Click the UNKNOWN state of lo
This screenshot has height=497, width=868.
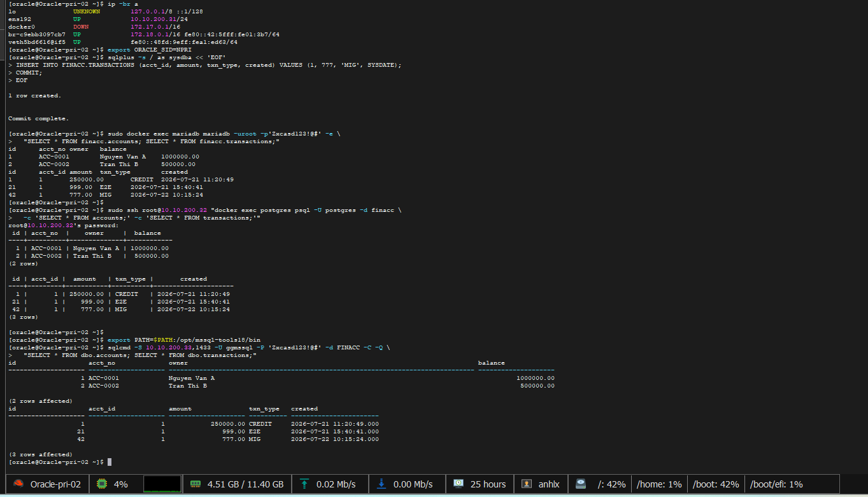(x=87, y=11)
